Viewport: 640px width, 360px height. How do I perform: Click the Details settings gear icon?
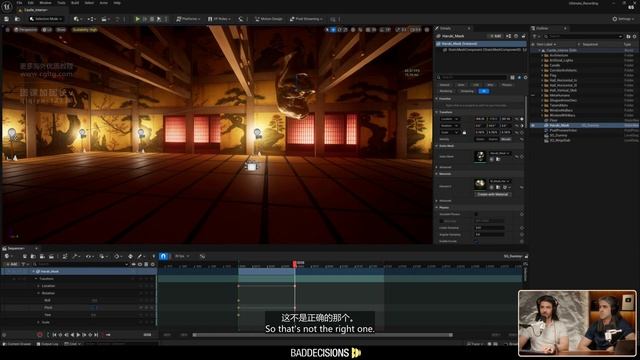coord(525,78)
